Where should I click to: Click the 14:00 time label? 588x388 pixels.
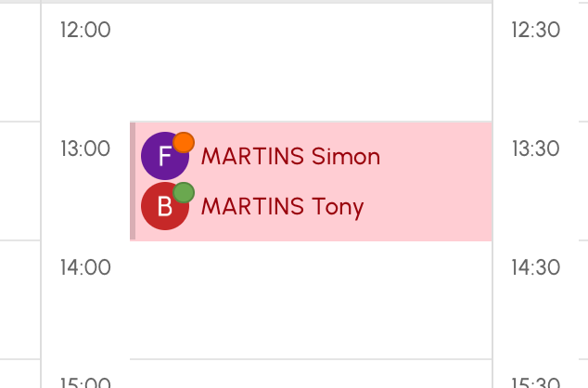tap(85, 267)
